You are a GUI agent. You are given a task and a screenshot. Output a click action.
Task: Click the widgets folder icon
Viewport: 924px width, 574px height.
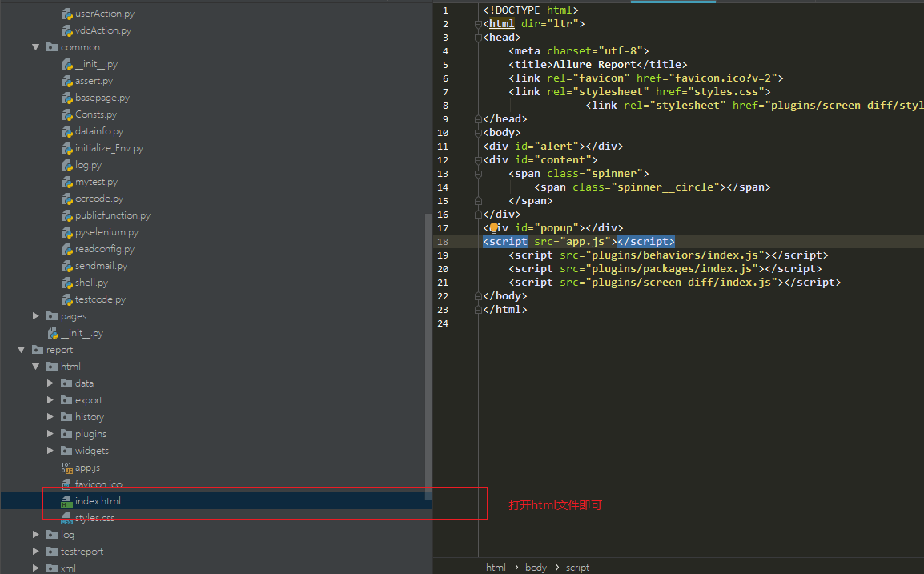pos(66,450)
